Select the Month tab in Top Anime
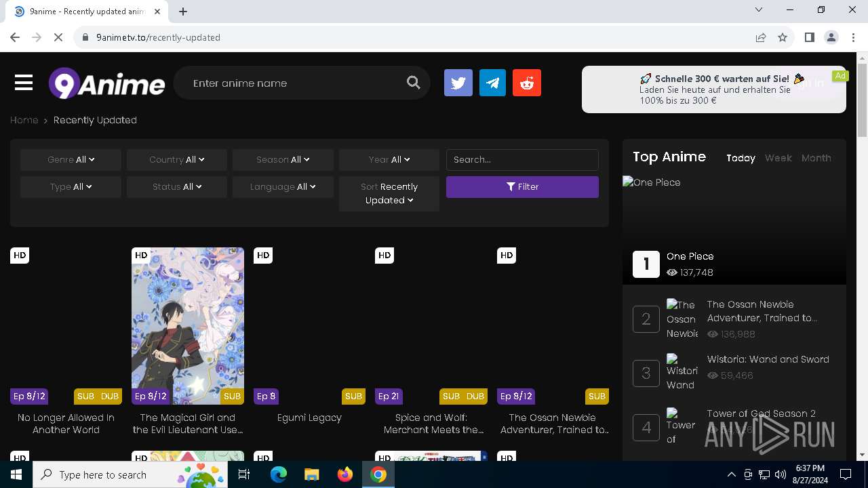 pyautogui.click(x=816, y=158)
